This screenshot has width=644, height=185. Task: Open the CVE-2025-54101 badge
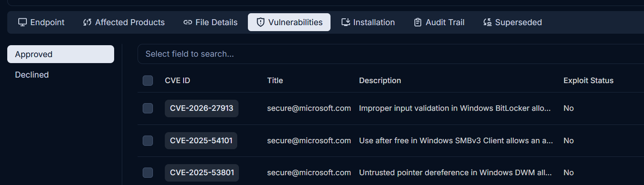[201, 141]
